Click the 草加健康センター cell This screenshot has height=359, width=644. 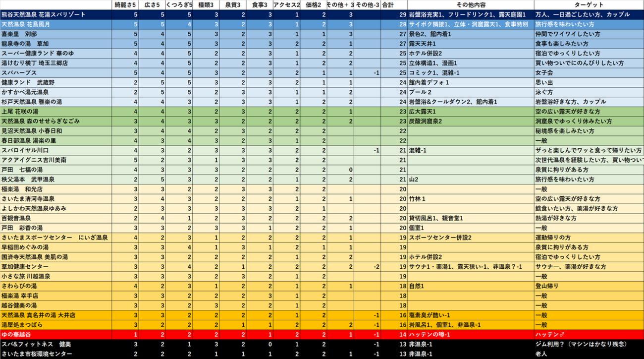coord(56,266)
